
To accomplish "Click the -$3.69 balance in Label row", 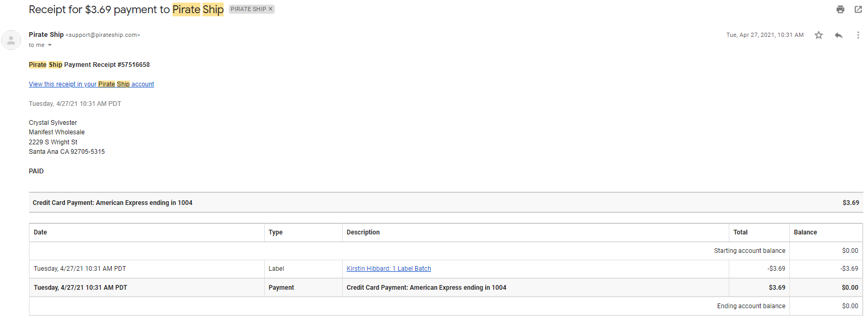I will click(849, 269).
